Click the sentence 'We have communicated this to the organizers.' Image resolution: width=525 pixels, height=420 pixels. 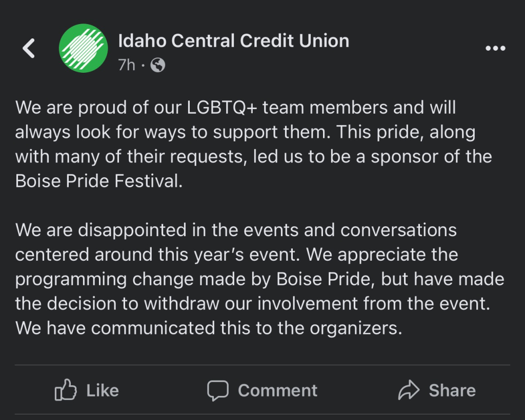coord(209,328)
